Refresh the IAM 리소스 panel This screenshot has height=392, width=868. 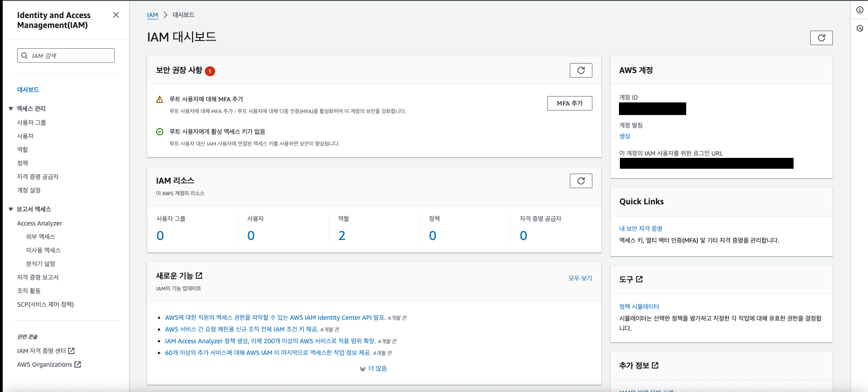(x=581, y=181)
